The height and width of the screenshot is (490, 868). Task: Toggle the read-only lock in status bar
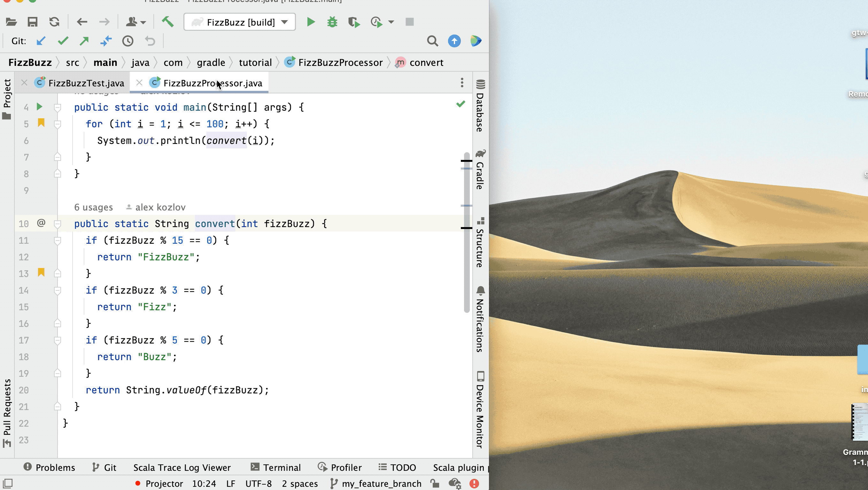435,484
